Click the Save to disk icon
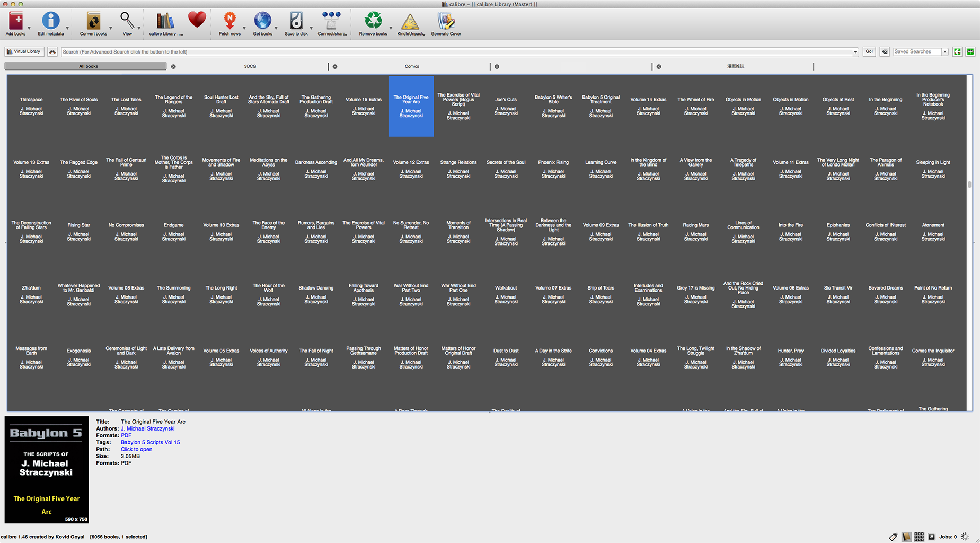The height and width of the screenshot is (543, 980). (296, 21)
